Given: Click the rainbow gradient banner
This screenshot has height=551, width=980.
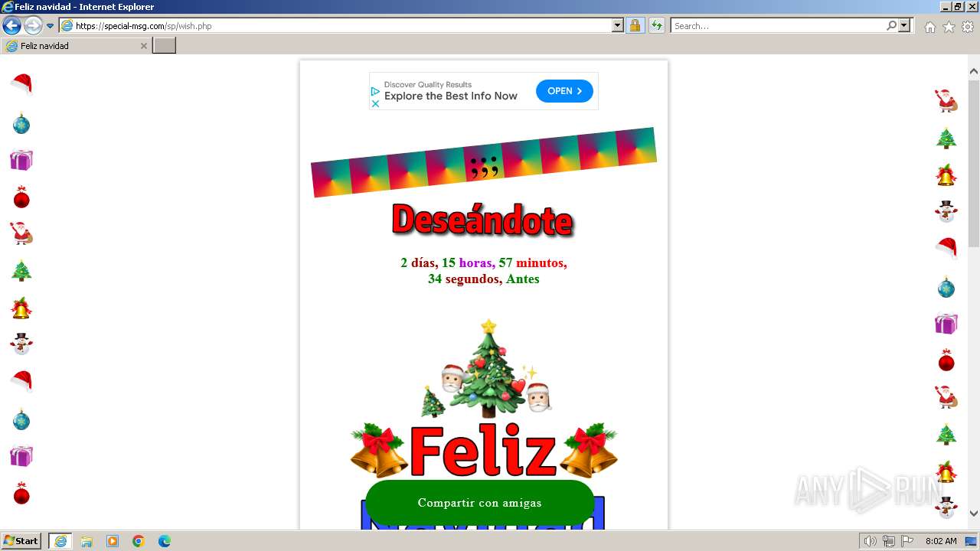Looking at the screenshot, I should (x=484, y=162).
